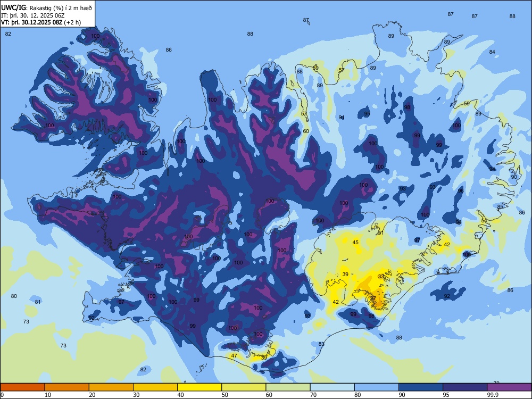Select the dark blue 90–95 legend swatch
The image size is (532, 399).
pos(421,387)
